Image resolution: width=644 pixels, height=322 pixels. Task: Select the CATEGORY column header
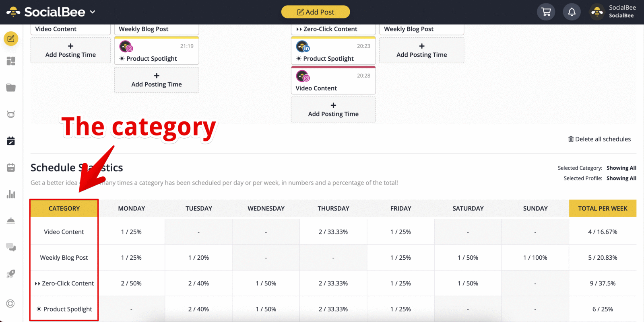(x=64, y=208)
